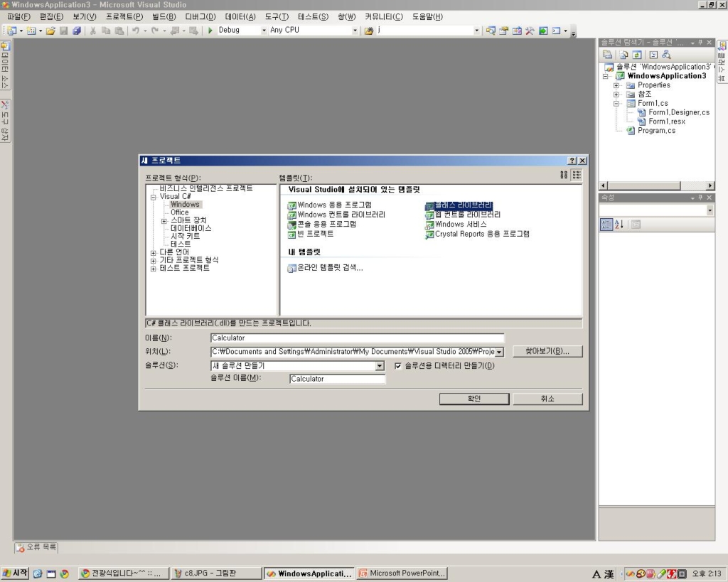This screenshot has width=728, height=582.
Task: Click Show All Files in Solution Explorer
Action: click(624, 55)
